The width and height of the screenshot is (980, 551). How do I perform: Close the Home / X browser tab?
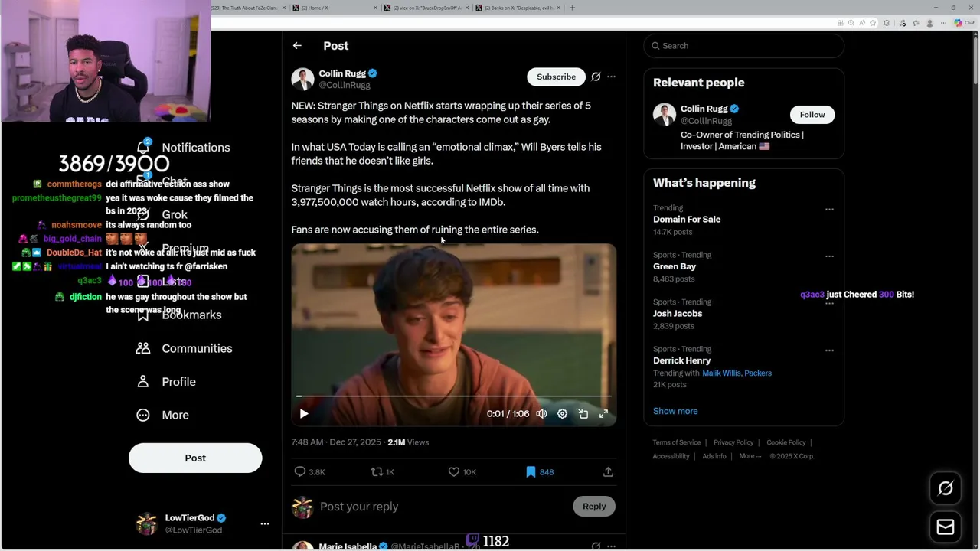tap(375, 8)
